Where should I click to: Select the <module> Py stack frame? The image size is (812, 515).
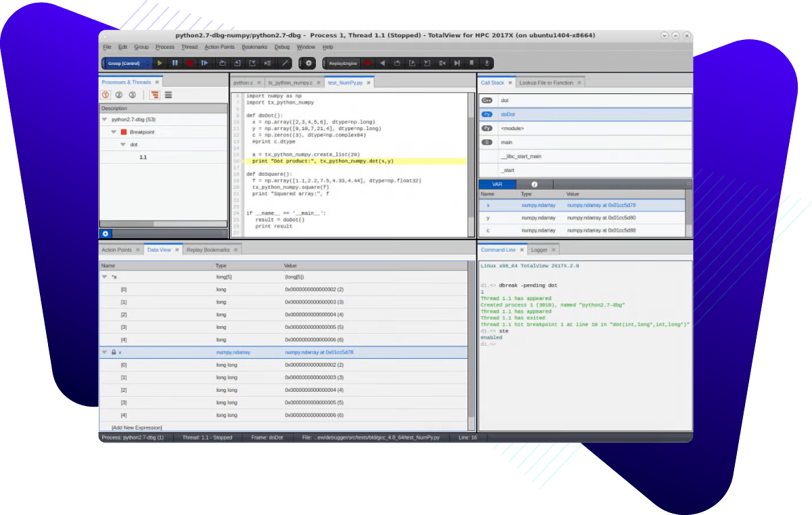point(586,128)
